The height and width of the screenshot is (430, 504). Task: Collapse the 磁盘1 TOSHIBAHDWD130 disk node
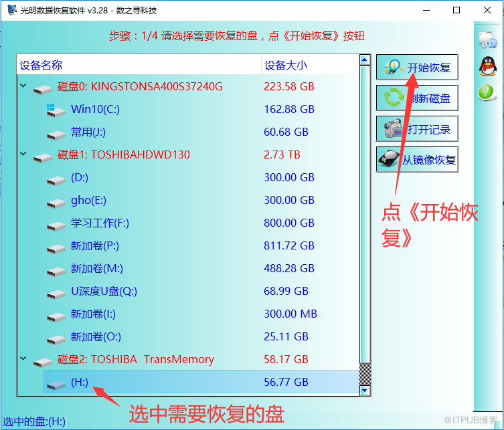tap(23, 154)
